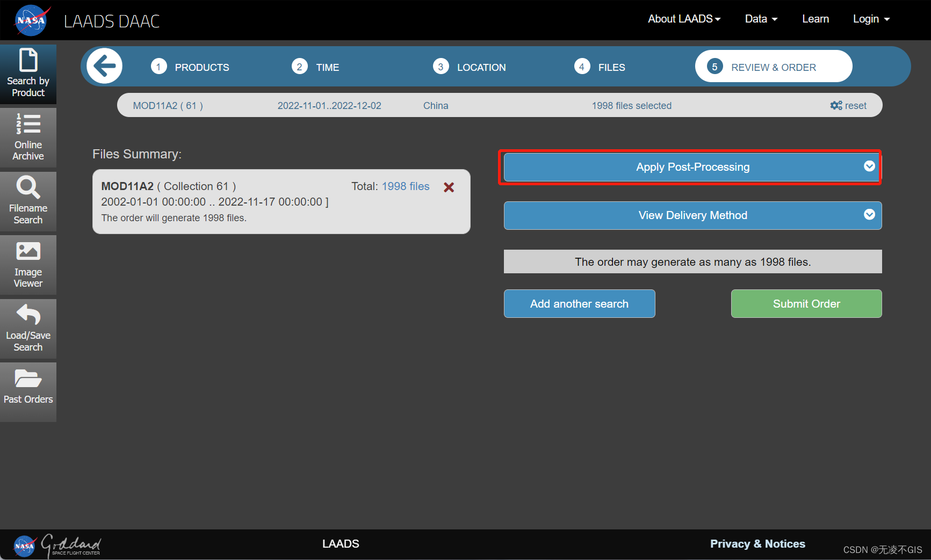Click the NASA Goddard logo in footer
Screen dimensions: 931x560
click(57, 546)
